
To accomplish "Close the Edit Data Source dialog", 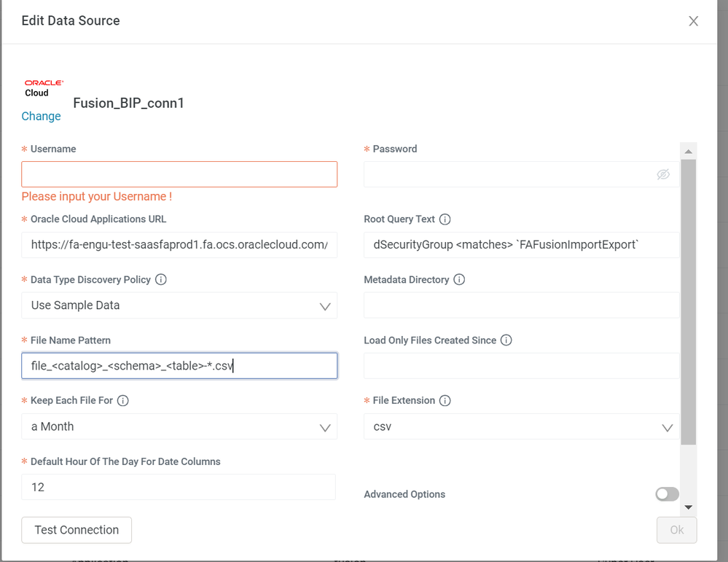I will [x=693, y=21].
